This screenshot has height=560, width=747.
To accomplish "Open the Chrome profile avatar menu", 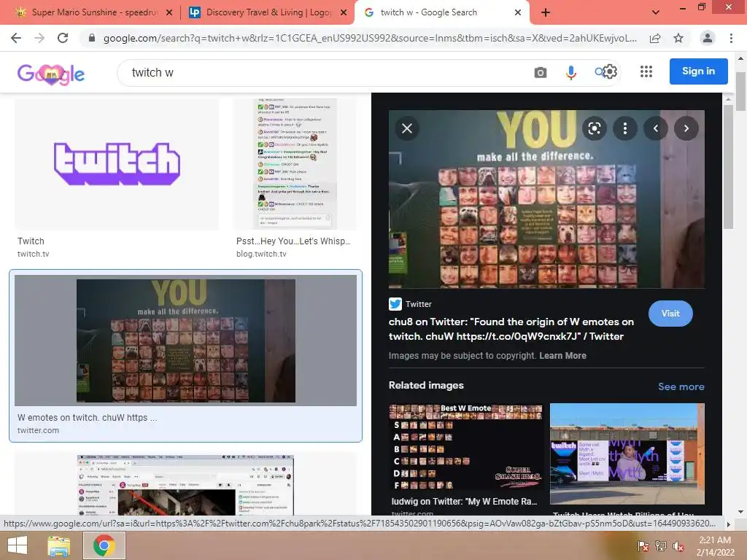I will point(708,38).
